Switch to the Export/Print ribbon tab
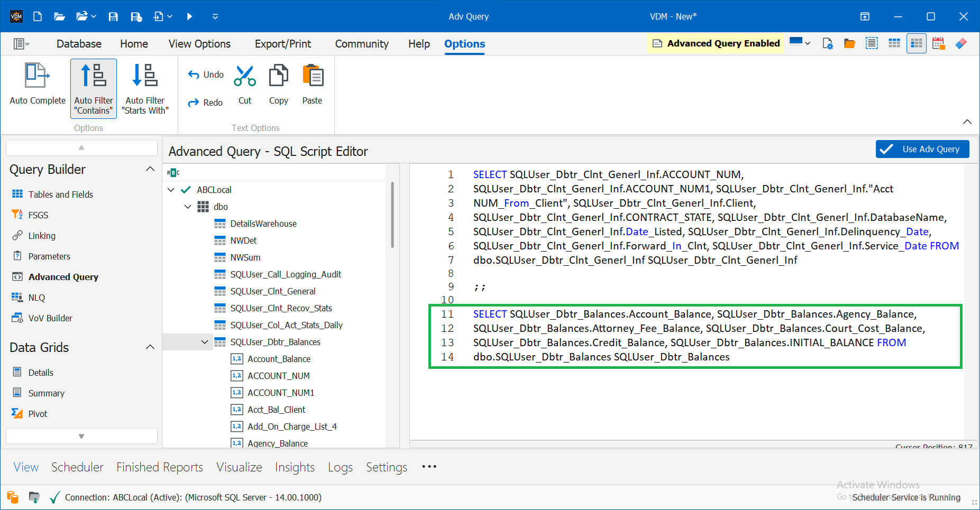The image size is (980, 510). (x=283, y=44)
